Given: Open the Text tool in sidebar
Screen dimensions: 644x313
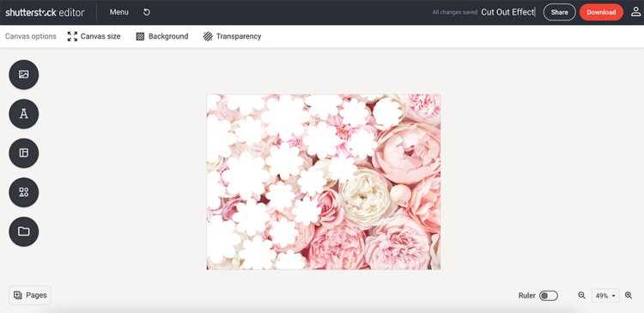Looking at the screenshot, I should [x=24, y=114].
